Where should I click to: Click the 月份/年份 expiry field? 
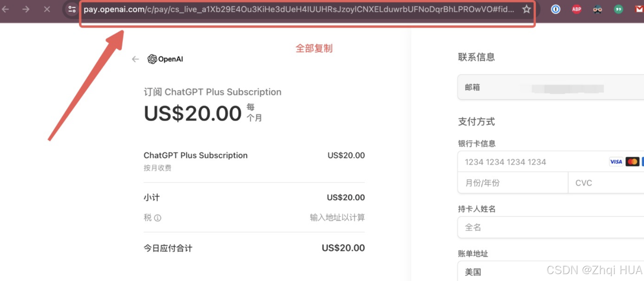point(513,183)
